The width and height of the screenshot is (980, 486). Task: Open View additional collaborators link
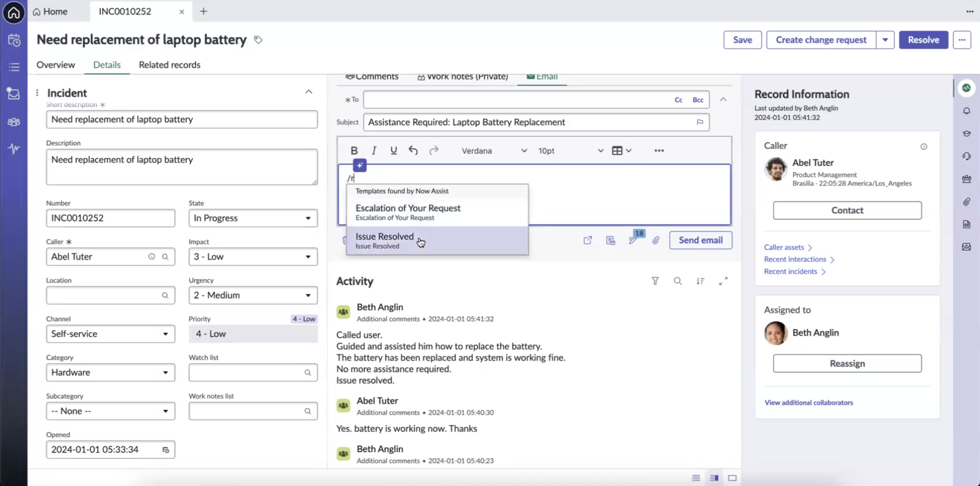[808, 403]
